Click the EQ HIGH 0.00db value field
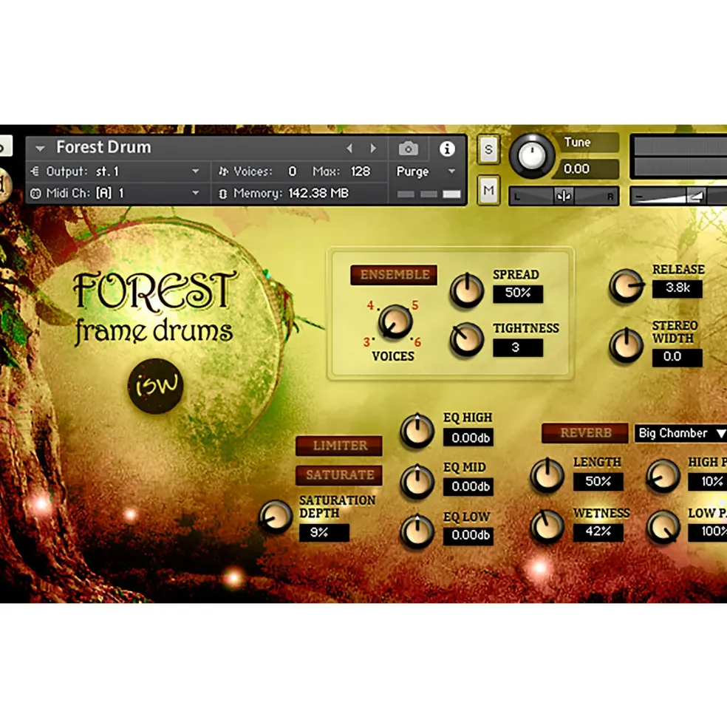The width and height of the screenshot is (727, 728). point(468,438)
